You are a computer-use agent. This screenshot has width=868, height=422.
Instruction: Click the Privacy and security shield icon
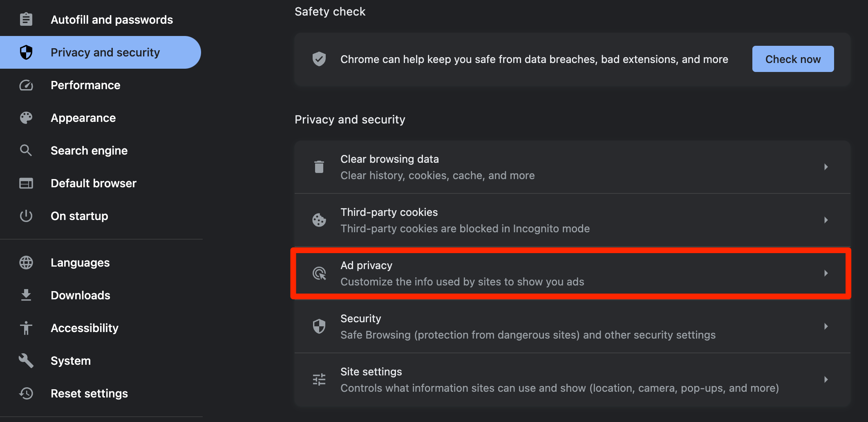tap(26, 52)
